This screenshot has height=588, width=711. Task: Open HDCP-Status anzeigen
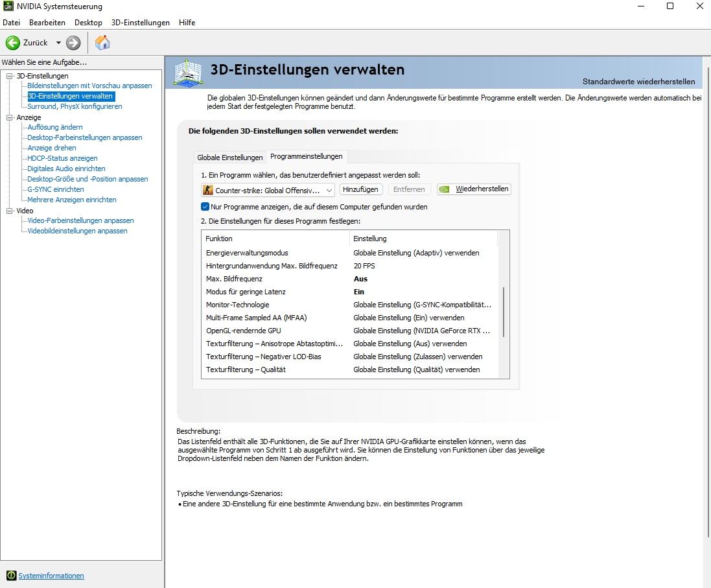coord(63,158)
